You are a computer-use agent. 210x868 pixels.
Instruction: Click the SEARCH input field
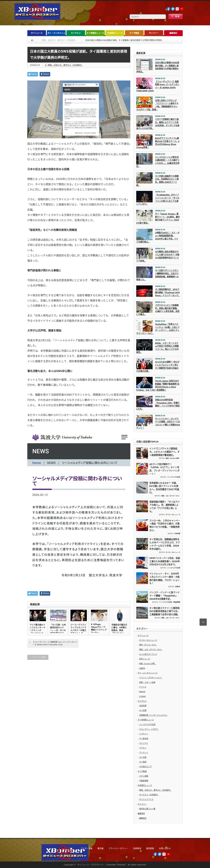click(148, 16)
